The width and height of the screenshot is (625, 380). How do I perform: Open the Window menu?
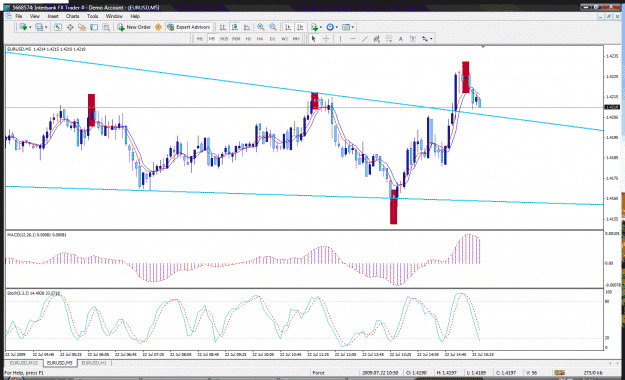(x=114, y=16)
